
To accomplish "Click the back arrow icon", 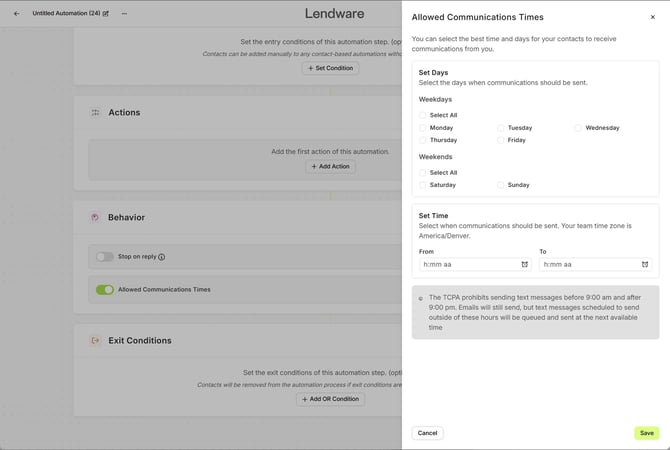I will click(x=16, y=14).
